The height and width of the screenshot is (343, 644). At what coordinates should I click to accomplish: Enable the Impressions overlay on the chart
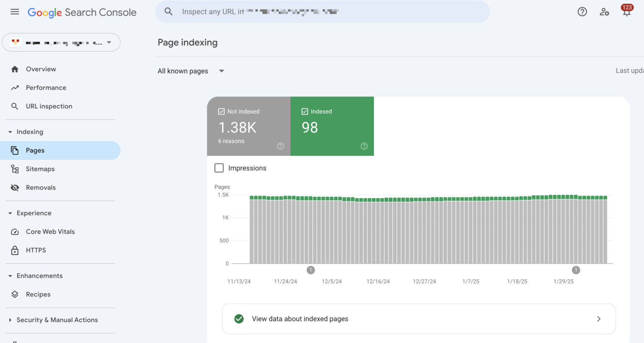pos(219,168)
